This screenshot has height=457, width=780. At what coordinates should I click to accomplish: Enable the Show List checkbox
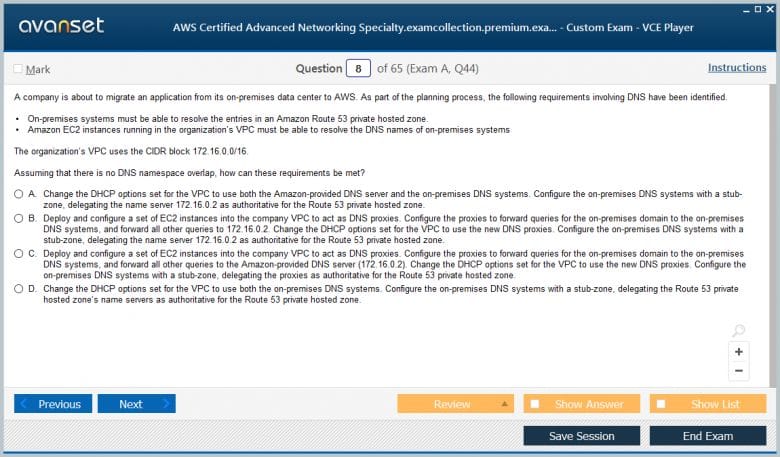point(662,404)
